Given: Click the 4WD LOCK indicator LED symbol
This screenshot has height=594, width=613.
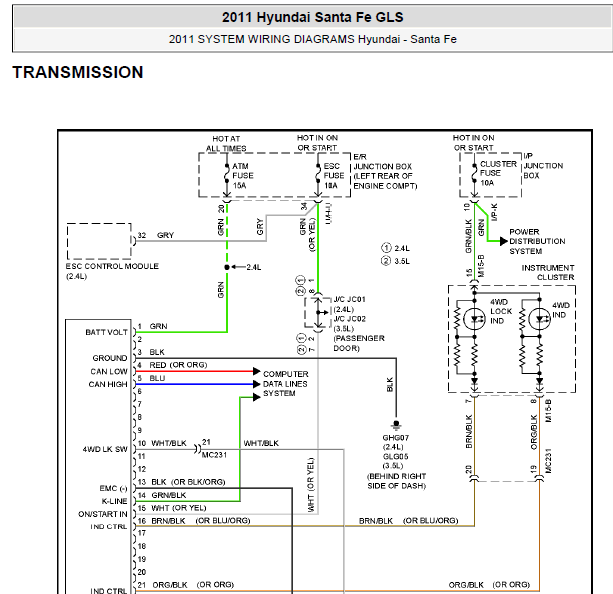Looking at the screenshot, I should (x=474, y=319).
